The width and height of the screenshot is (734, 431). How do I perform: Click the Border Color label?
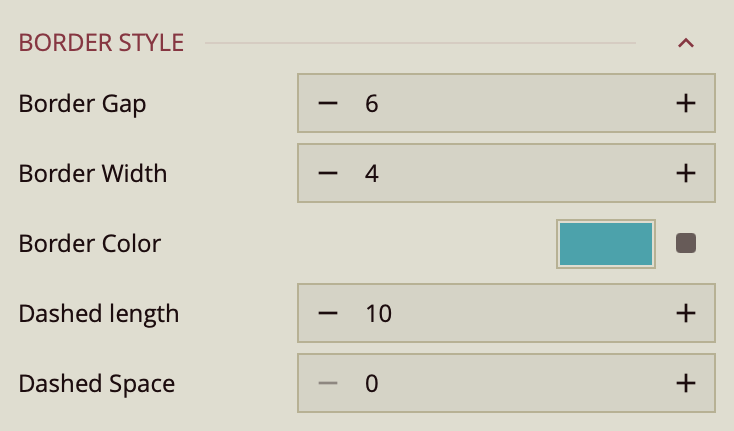pyautogui.click(x=90, y=243)
